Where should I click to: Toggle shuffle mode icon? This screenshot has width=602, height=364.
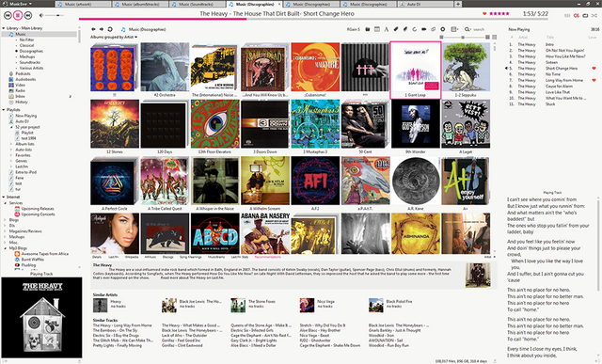[x=594, y=15]
